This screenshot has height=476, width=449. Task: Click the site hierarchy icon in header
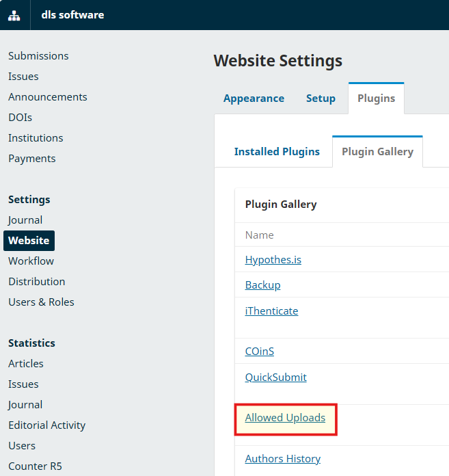click(14, 15)
